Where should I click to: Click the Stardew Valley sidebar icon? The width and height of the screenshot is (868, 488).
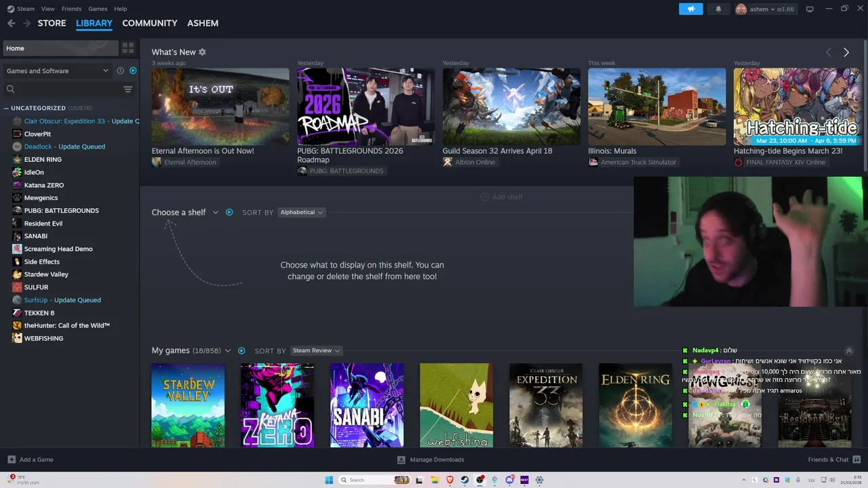[x=17, y=274]
